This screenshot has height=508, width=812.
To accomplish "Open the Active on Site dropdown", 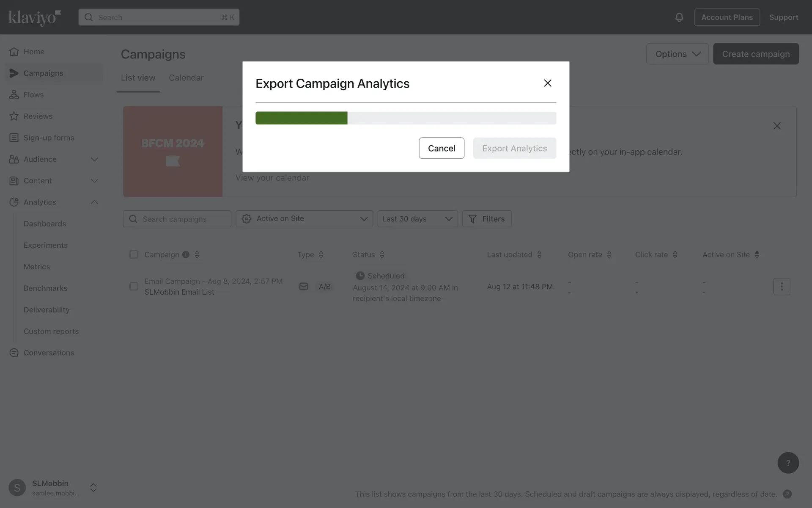I will 304,219.
